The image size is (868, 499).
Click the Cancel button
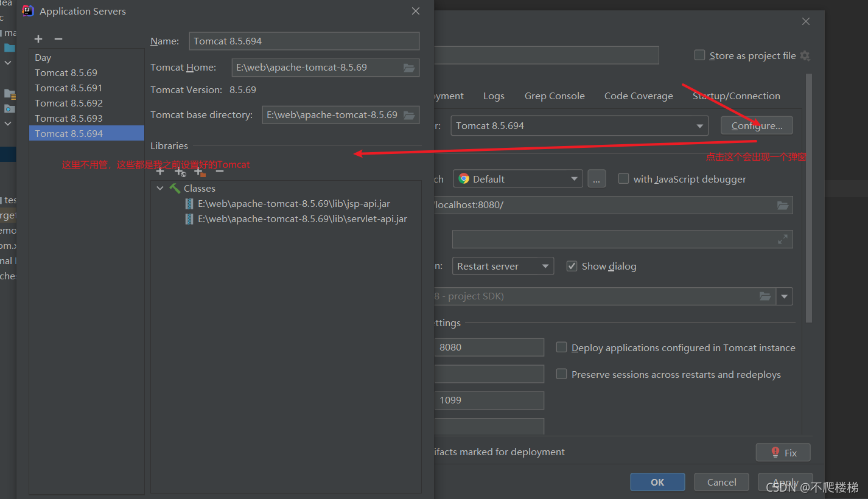722,482
